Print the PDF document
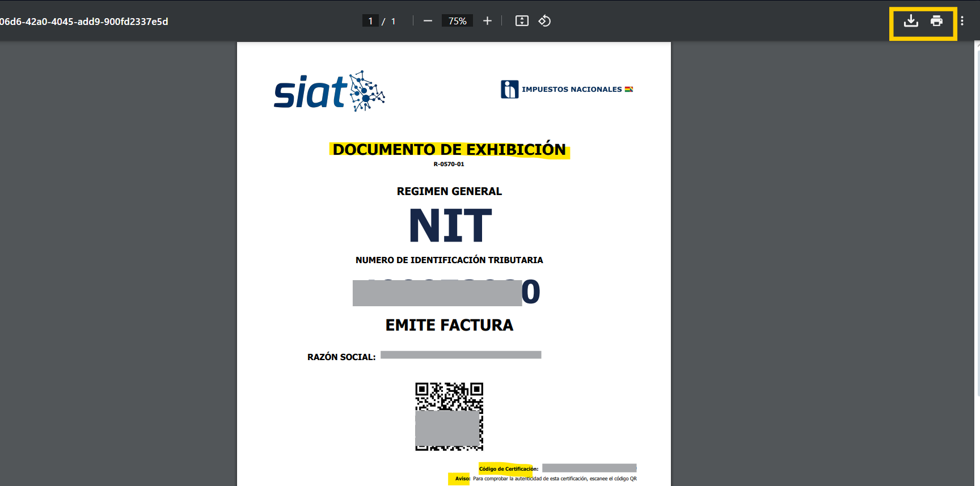Viewport: 980px width, 486px height. coord(936,21)
